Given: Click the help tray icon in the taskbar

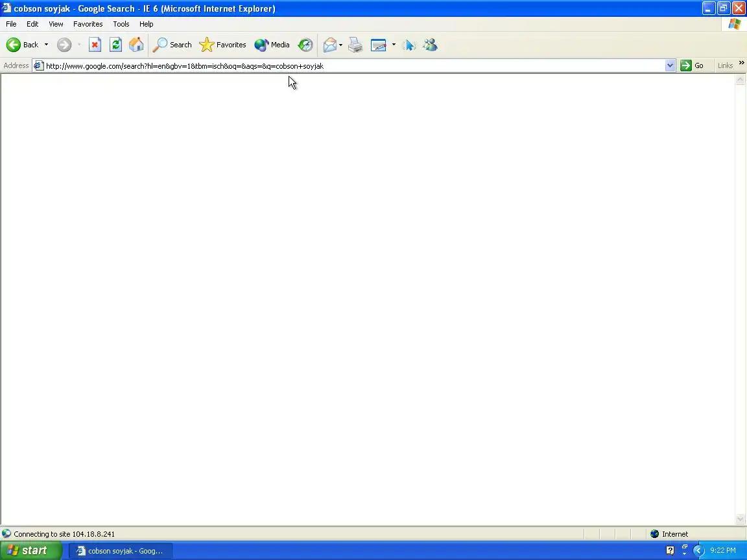Looking at the screenshot, I should pyautogui.click(x=670, y=551).
